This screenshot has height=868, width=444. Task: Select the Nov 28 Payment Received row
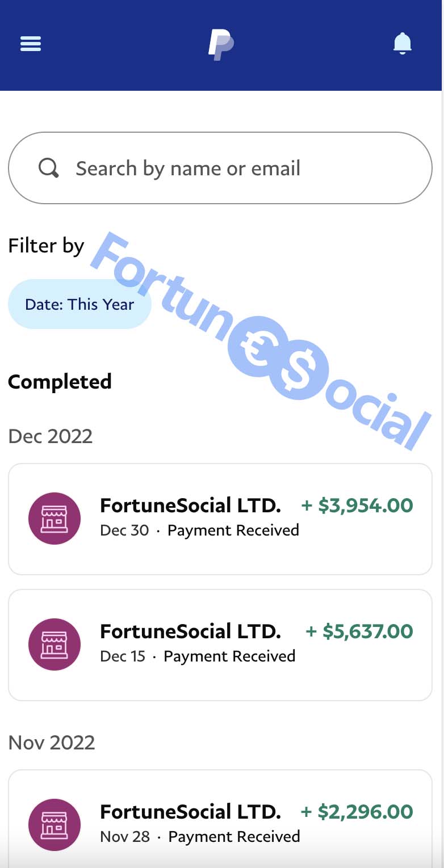(x=220, y=824)
